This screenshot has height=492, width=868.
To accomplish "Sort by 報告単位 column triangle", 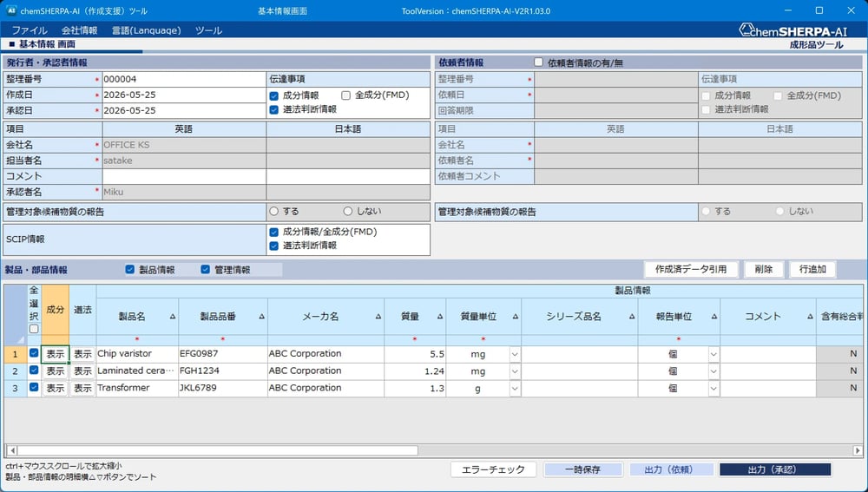I will pos(714,317).
